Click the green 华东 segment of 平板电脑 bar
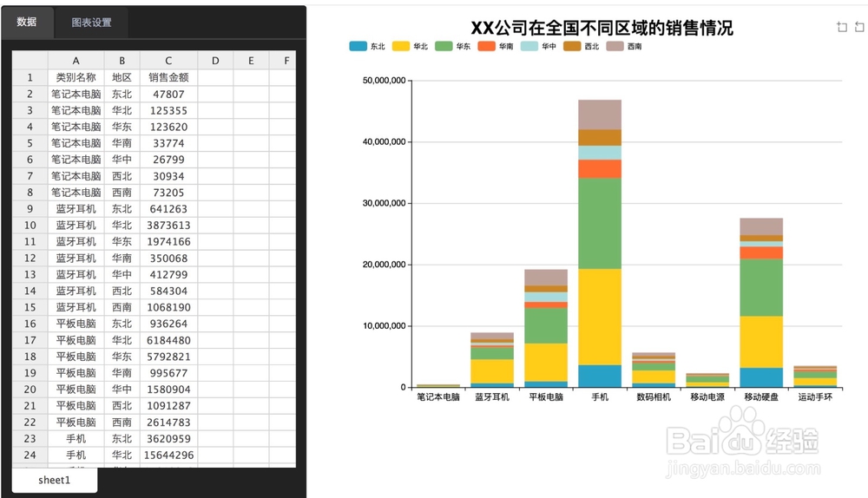 pyautogui.click(x=546, y=326)
